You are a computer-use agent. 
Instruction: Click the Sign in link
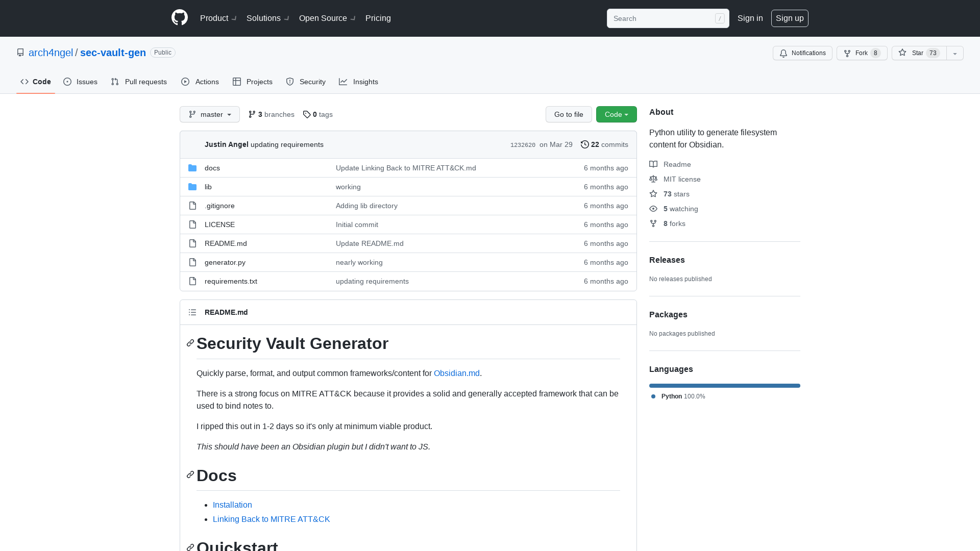pyautogui.click(x=750, y=18)
